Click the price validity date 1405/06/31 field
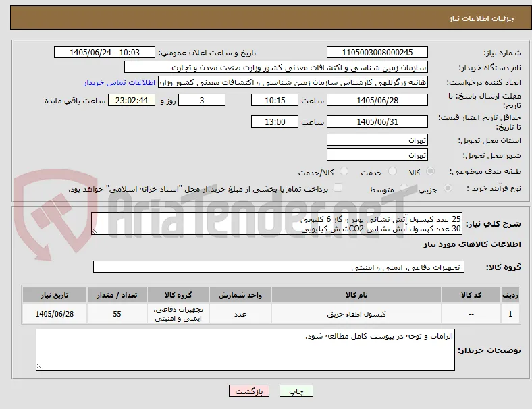 point(377,121)
